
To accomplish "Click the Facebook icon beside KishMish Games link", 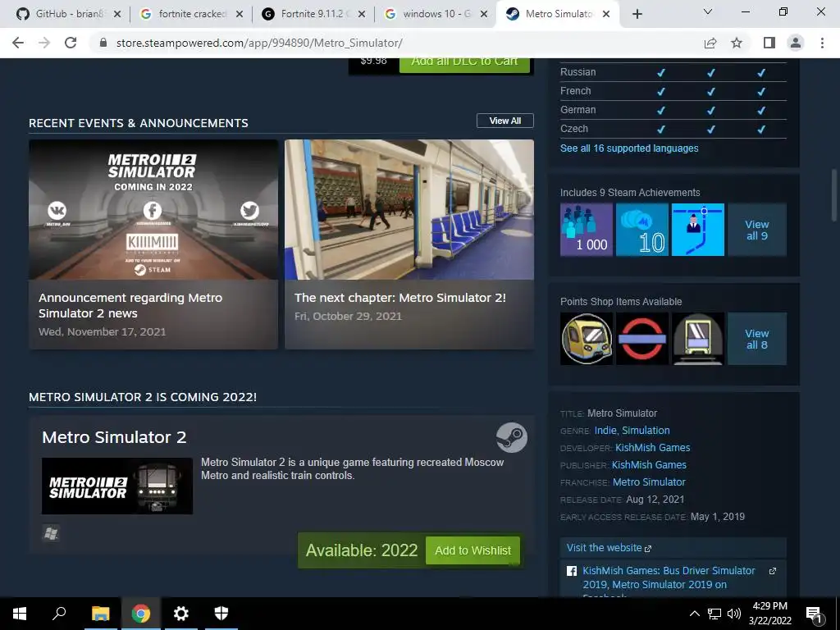I will tap(572, 571).
